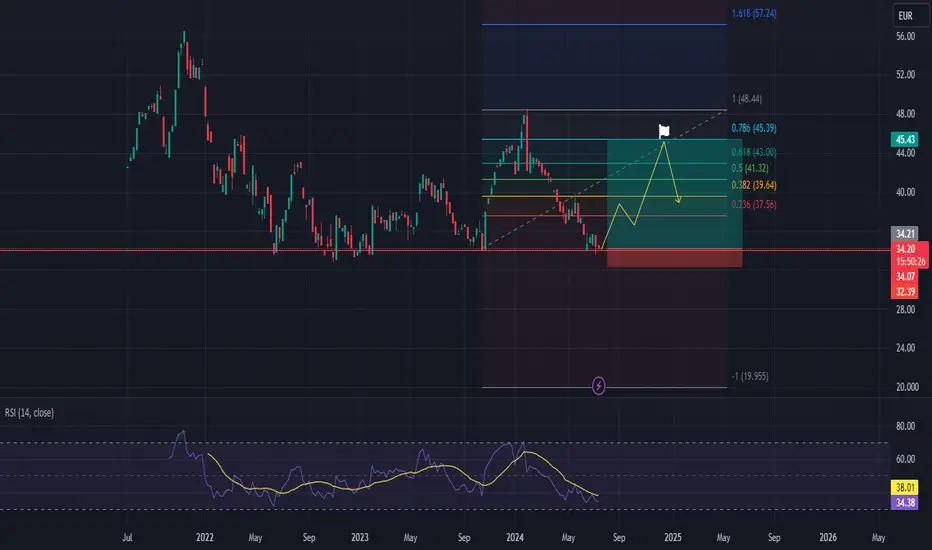The width and height of the screenshot is (932, 550).
Task: Click the 28.00 price axis label
Action: point(905,309)
